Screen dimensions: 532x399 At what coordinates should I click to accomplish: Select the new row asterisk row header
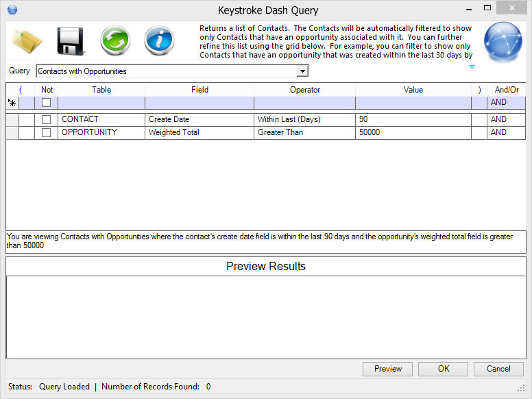click(x=12, y=102)
